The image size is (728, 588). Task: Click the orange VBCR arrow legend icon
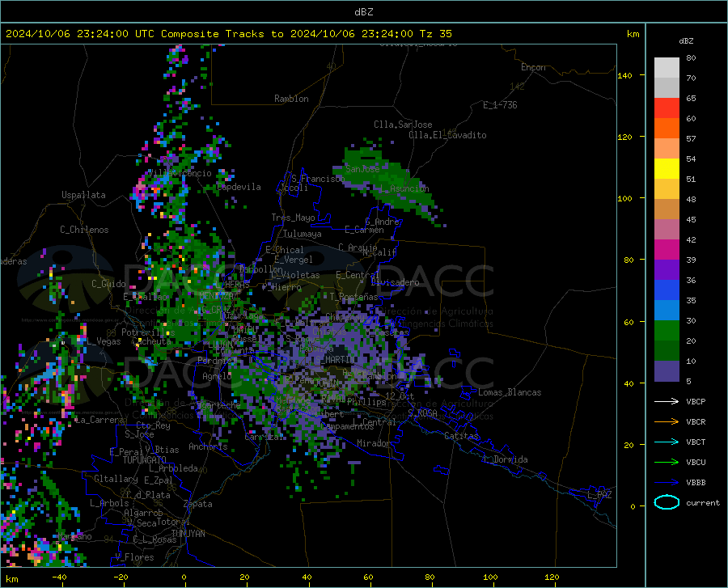(667, 422)
